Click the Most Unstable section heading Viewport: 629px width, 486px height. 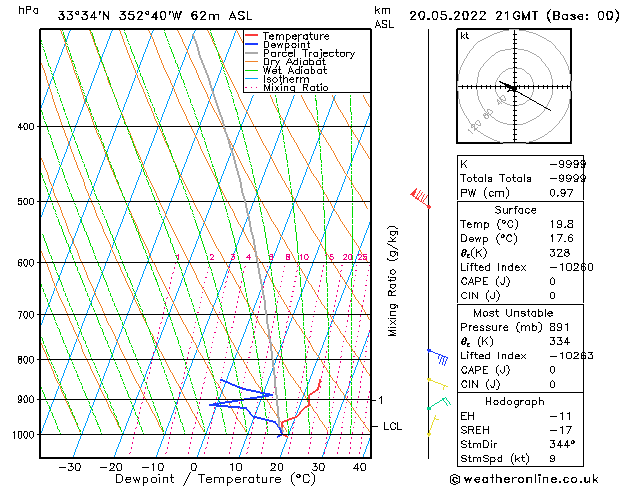click(513, 313)
